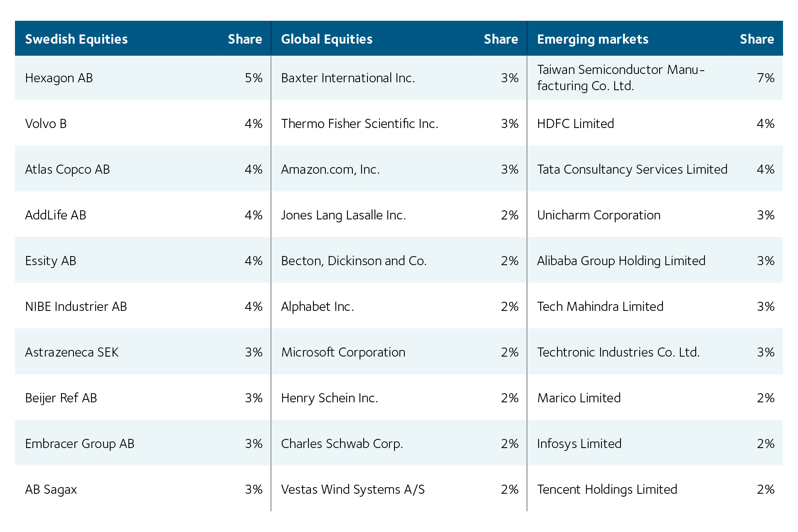Click the 5% share for Hexagon
Viewport: 798px width, 532px height.
(x=254, y=78)
